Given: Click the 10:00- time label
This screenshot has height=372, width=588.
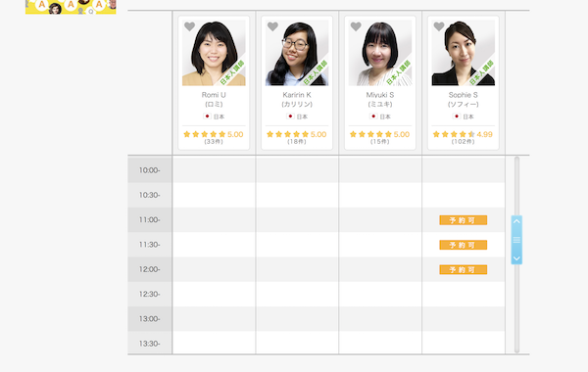Looking at the screenshot, I should 150,170.
